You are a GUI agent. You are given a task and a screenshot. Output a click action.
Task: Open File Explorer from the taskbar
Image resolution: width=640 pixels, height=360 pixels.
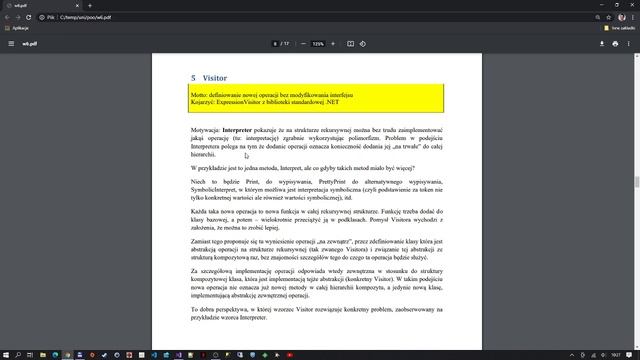tap(43, 355)
